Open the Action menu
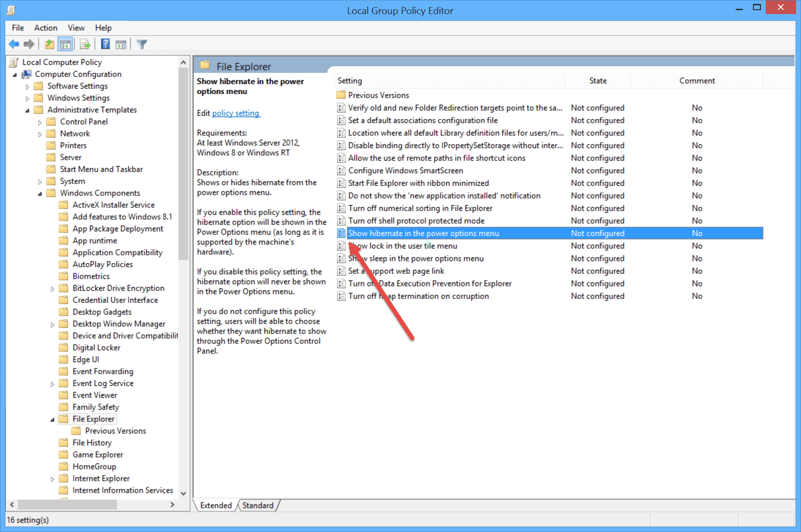801x532 pixels. click(45, 28)
